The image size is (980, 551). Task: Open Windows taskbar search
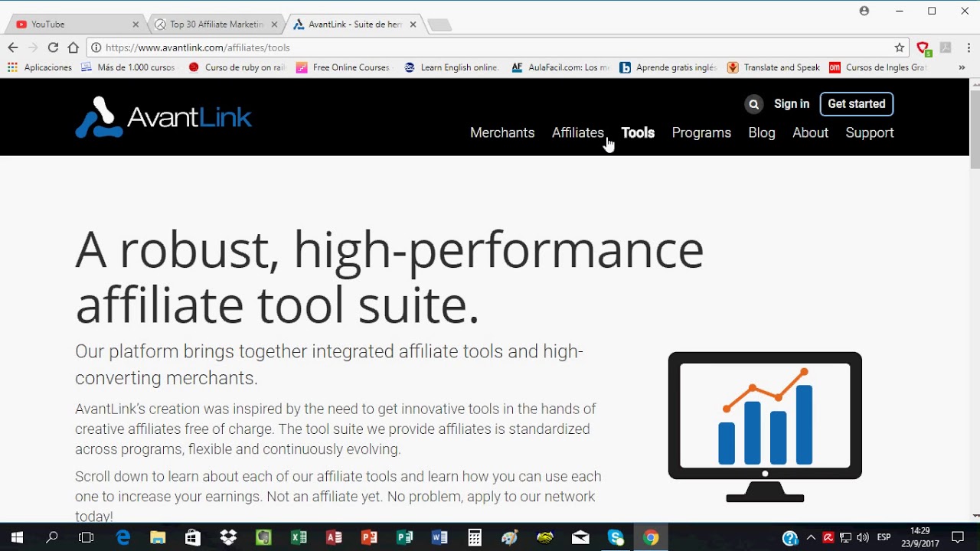tap(52, 537)
